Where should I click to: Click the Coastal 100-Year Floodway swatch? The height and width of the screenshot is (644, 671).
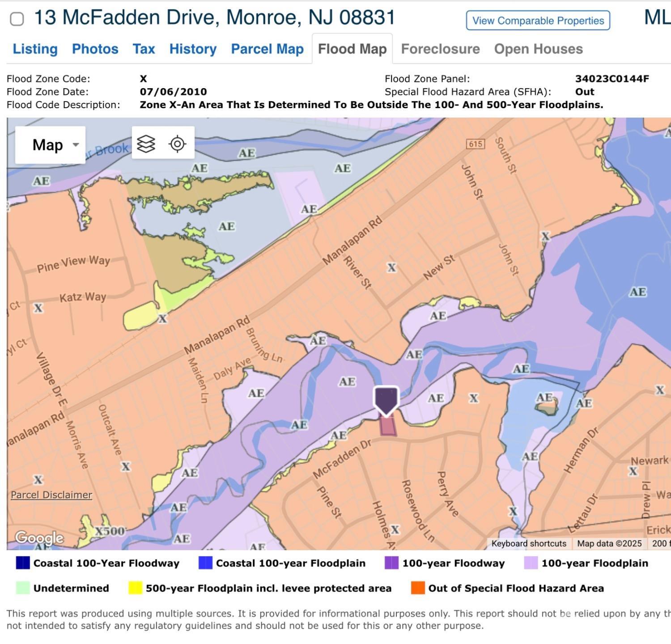(x=22, y=563)
